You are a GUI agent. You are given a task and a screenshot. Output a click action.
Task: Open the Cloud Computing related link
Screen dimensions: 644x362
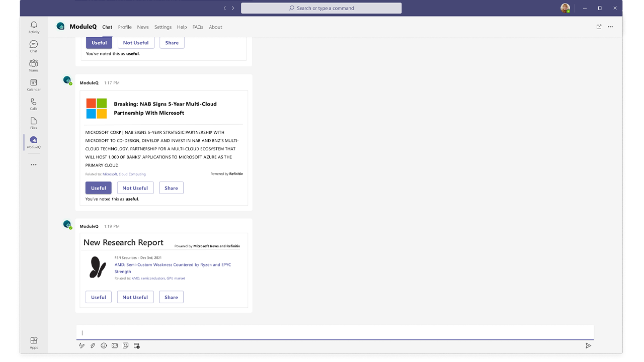point(132,174)
